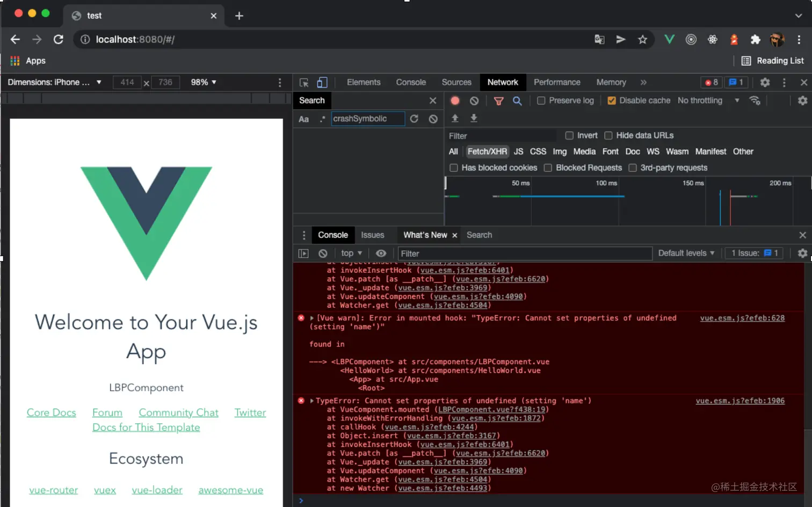Clear the network log
Image resolution: width=812 pixels, height=507 pixels.
pos(474,100)
